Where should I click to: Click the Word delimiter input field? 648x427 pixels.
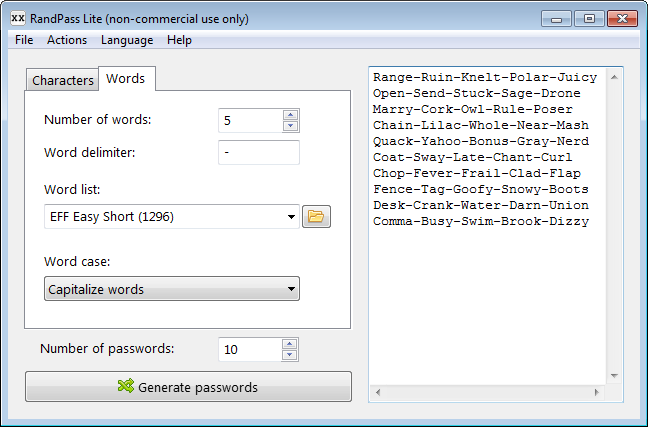258,153
